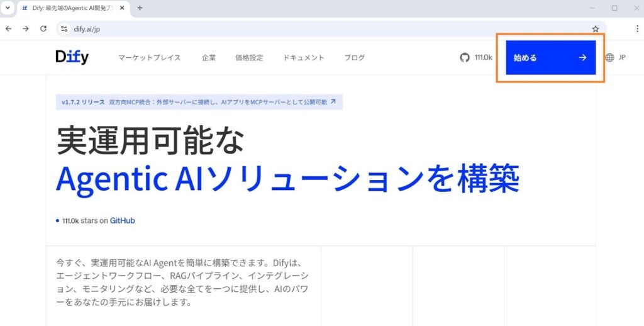Open the tab search dropdown chevron

[8, 8]
